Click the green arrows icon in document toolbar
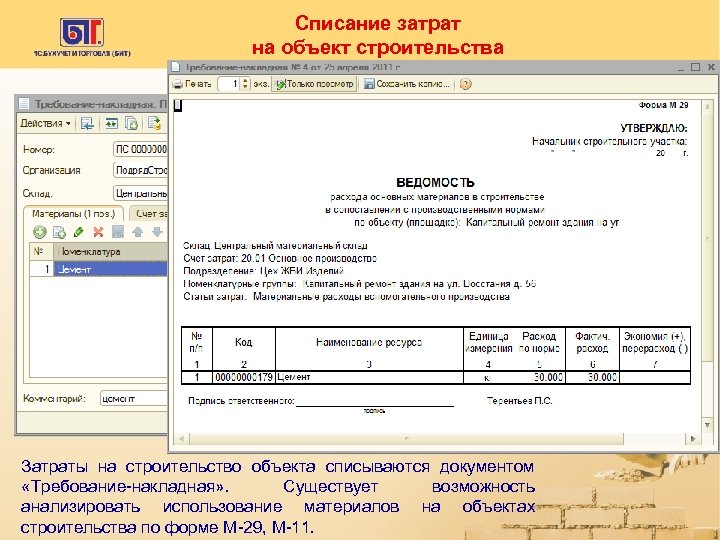Image resolution: width=720 pixels, height=540 pixels. point(111,124)
